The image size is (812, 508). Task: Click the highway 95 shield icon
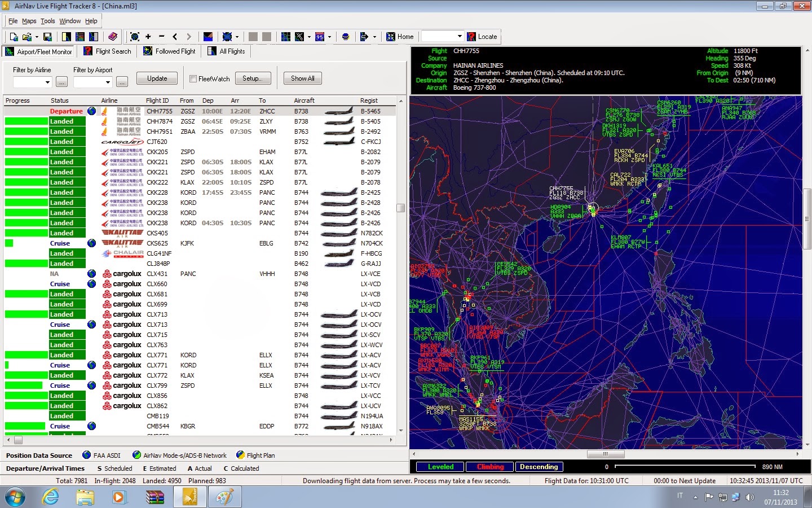(320, 37)
